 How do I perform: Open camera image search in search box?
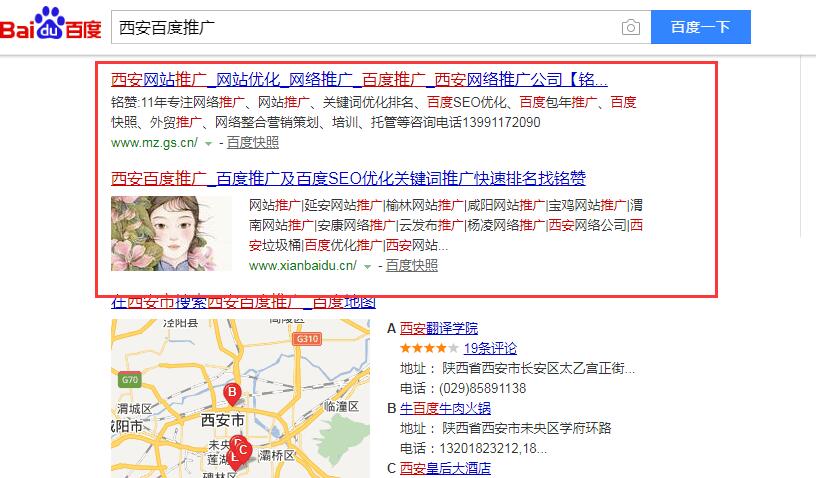point(630,27)
